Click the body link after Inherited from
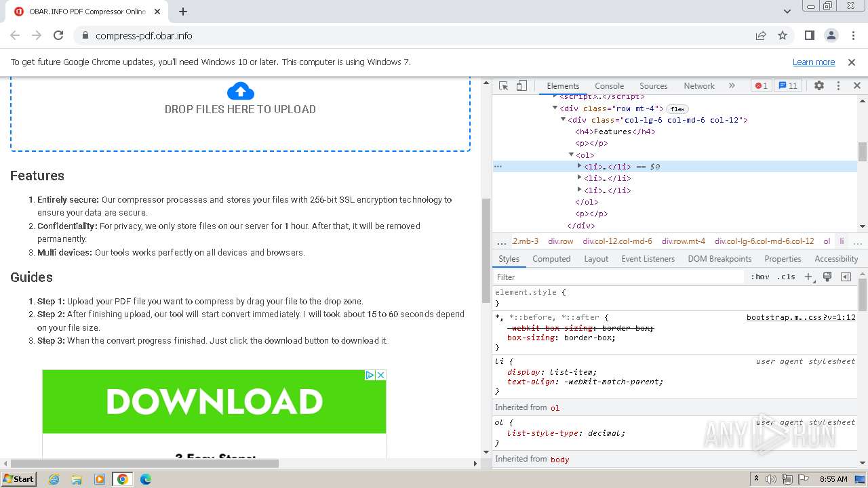868x488 pixels. coord(559,459)
